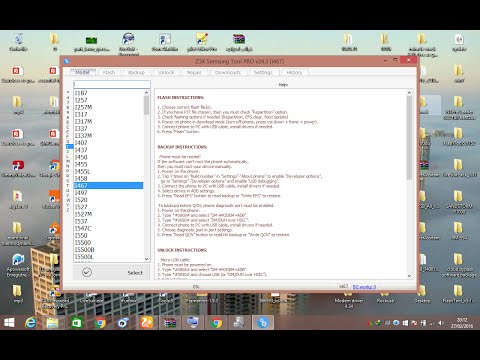
Task: Choose model I187 in the list
Action: [x=108, y=93]
